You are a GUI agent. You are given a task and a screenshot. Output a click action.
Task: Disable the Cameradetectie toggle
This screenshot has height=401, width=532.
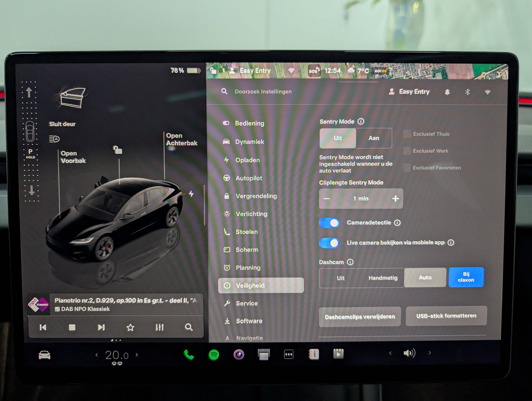point(329,223)
